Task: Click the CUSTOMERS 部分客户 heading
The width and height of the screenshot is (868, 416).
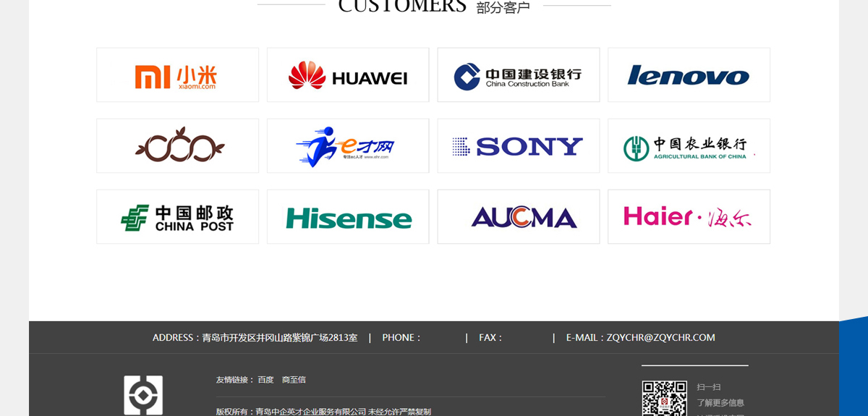Action: (434, 6)
